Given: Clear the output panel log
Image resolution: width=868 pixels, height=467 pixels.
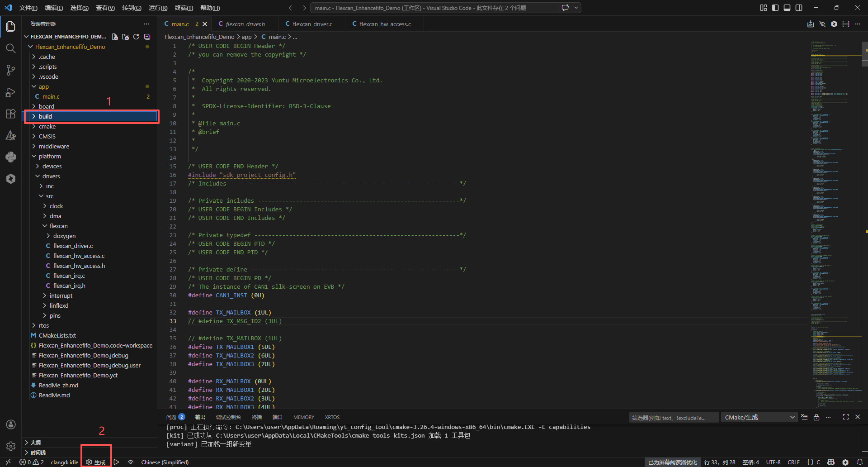Looking at the screenshot, I should coord(804,417).
